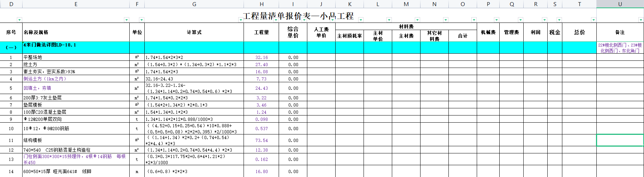The width and height of the screenshot is (644, 177).
Task: Select the 利润 header cell
Action: (535, 32)
